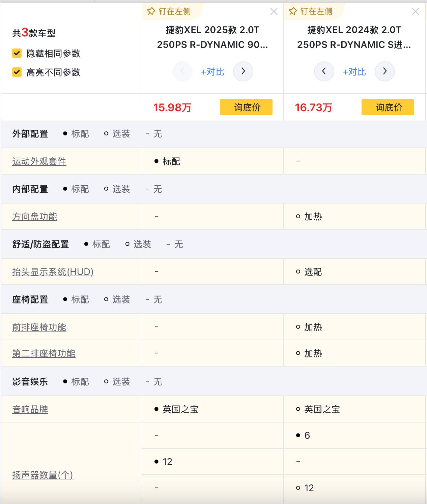
Task: Click previous arrow under 2024款 XEL
Action: 324,71
